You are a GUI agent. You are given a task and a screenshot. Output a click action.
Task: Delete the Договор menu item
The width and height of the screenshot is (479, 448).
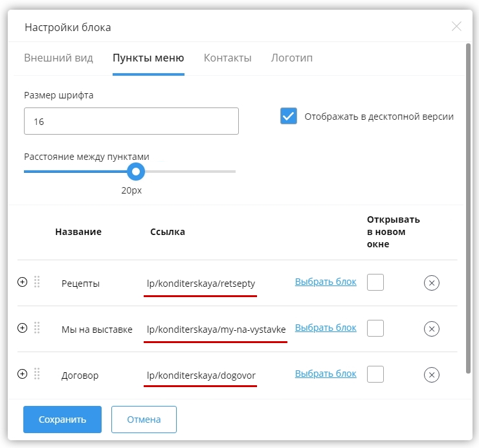click(432, 375)
